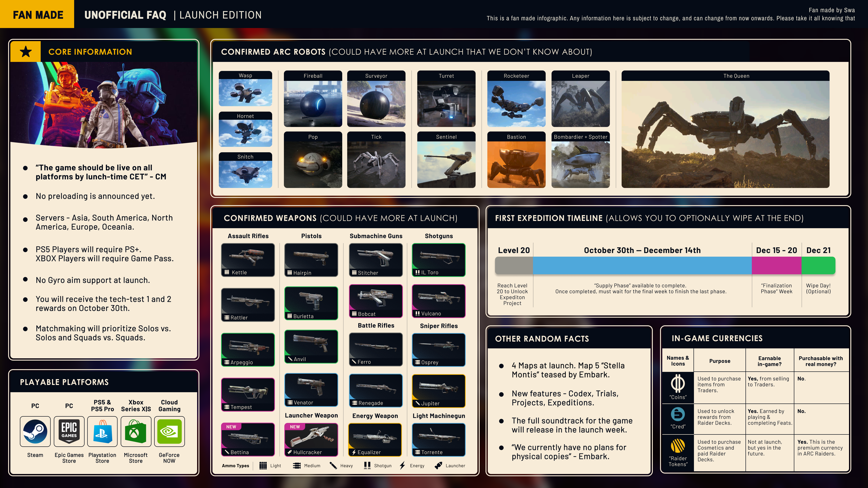Click the Epic Games Store icon
This screenshot has height=488, width=868.
pos(69,432)
